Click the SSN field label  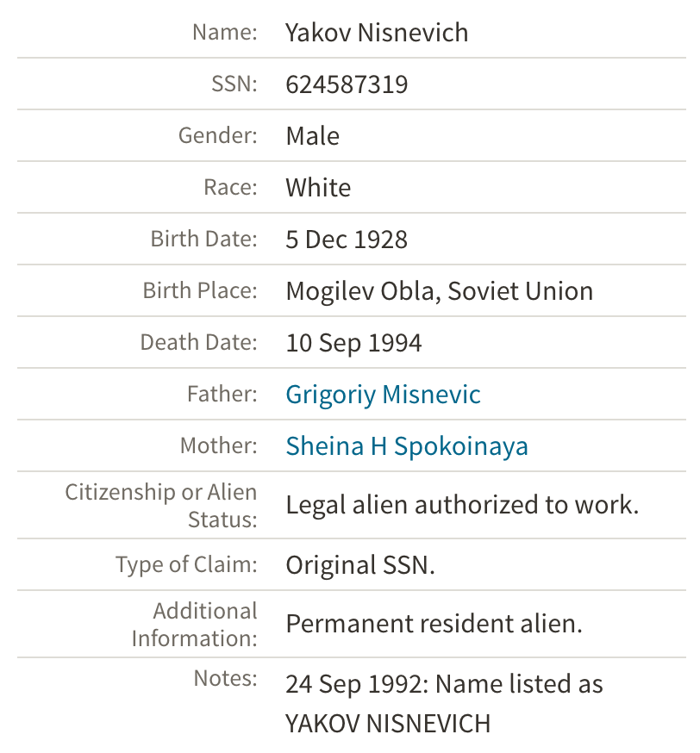click(234, 84)
